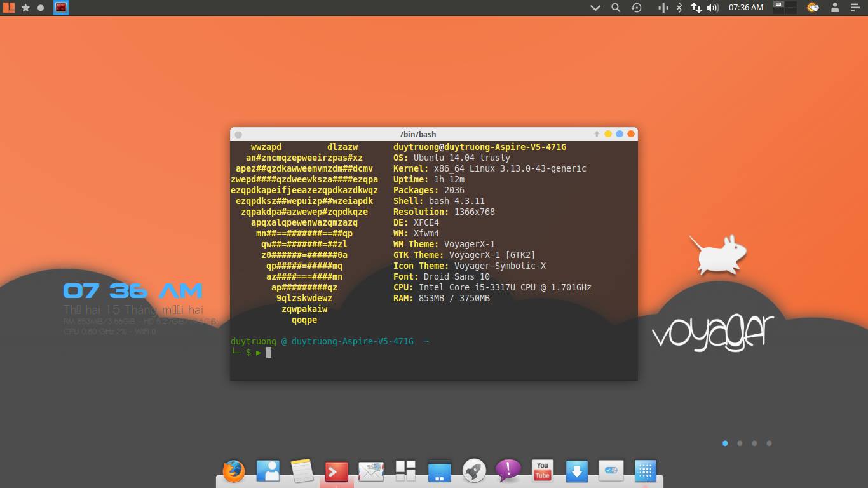Click "Shell: bash 4.3.11" text
This screenshot has height=488, width=868.
coord(439,201)
